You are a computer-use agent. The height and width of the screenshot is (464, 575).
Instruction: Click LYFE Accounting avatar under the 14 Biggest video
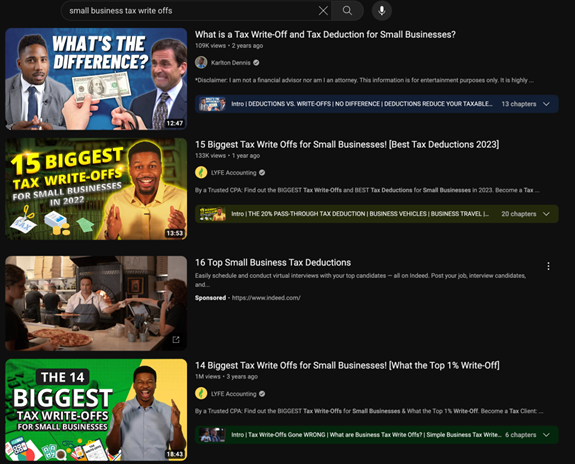coord(201,394)
